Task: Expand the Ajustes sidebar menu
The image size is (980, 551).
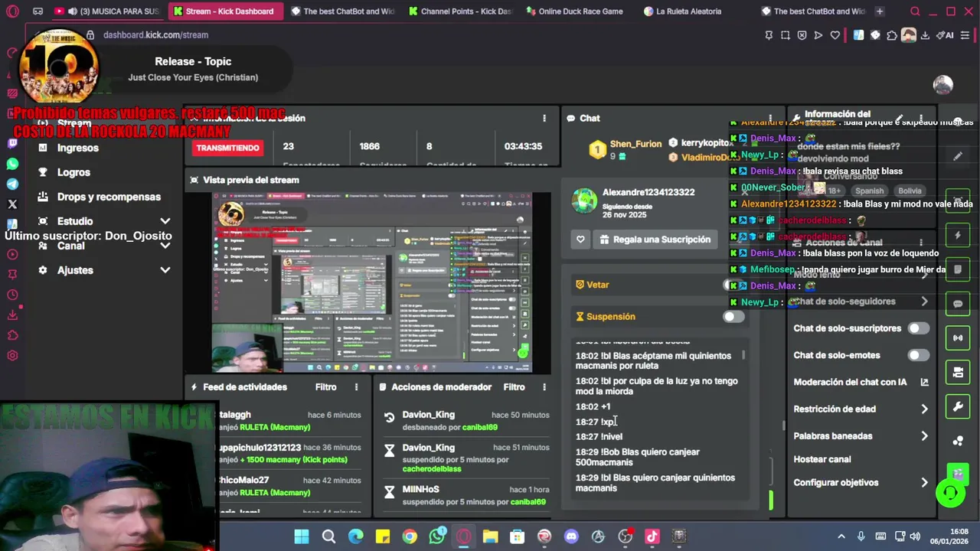Action: click(165, 270)
